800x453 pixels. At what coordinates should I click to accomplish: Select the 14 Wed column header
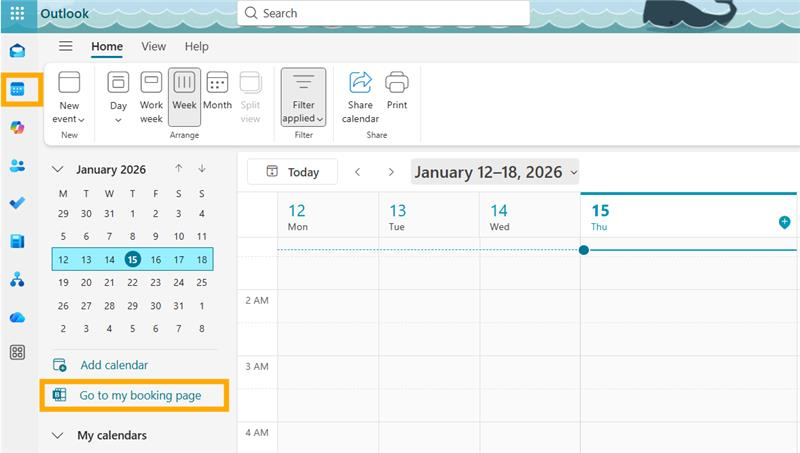click(x=530, y=217)
